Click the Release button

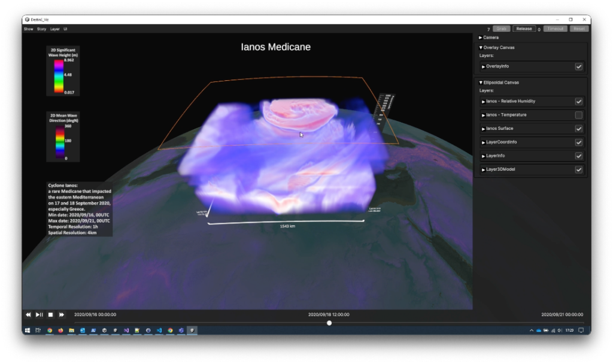pos(524,29)
